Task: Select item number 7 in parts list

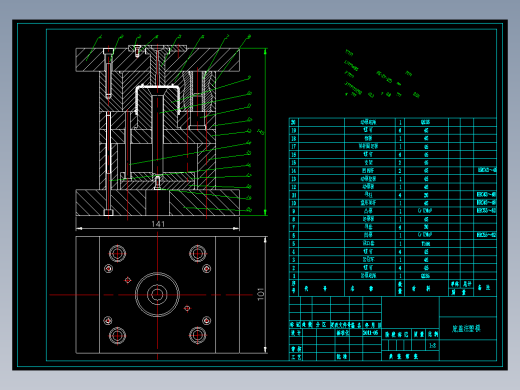Action: click(x=294, y=227)
